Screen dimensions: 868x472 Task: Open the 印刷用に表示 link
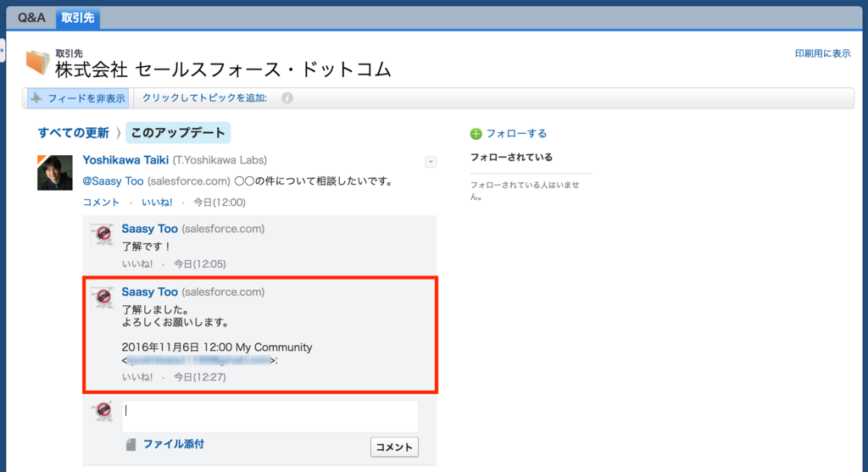click(822, 53)
